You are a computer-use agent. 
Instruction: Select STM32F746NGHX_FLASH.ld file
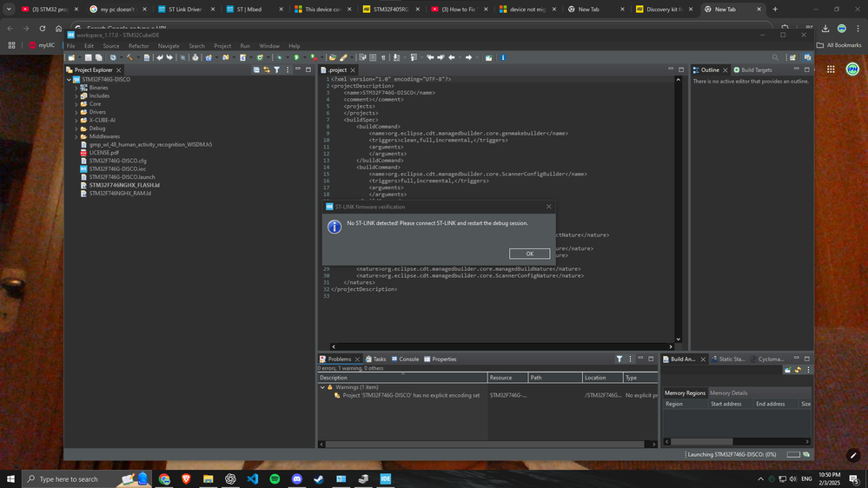point(124,185)
